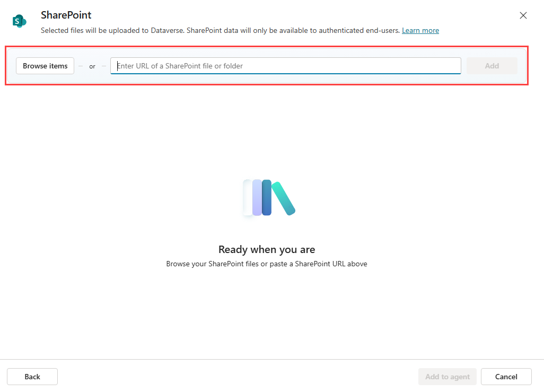Click the greyed-out Add button
Viewport: 544px width, 392px height.
[x=492, y=66]
